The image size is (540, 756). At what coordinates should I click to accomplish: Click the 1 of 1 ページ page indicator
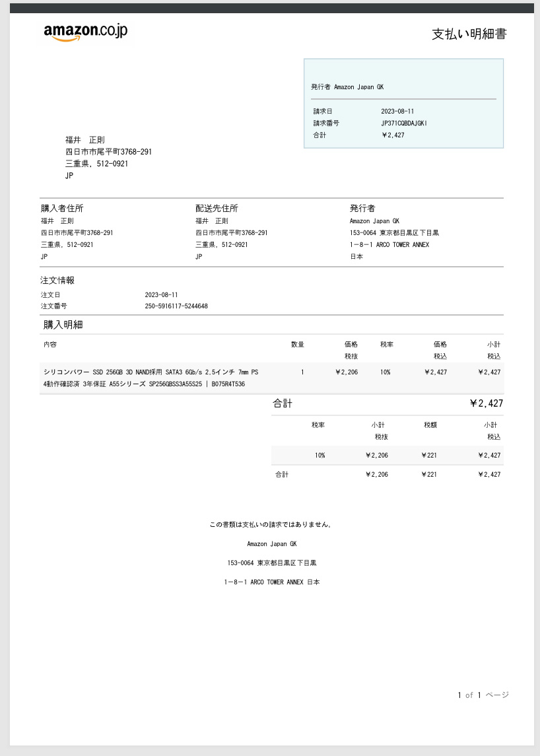pos(483,695)
